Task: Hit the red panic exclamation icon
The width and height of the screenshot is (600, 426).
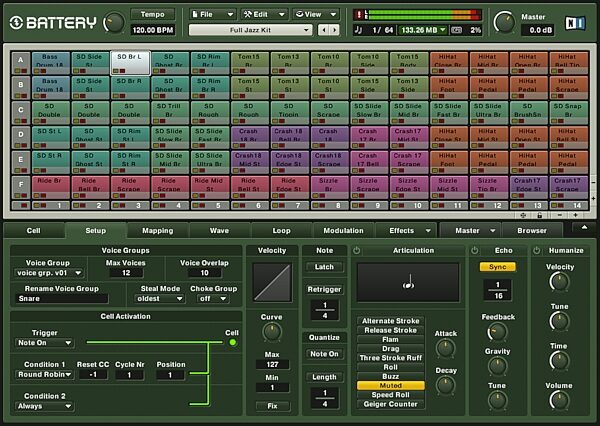Action: [x=359, y=15]
